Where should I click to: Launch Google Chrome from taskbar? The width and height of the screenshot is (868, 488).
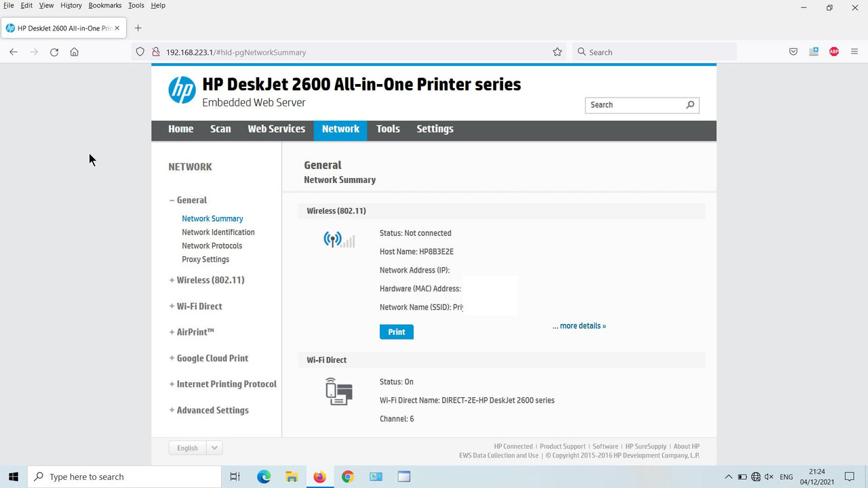pos(348,476)
